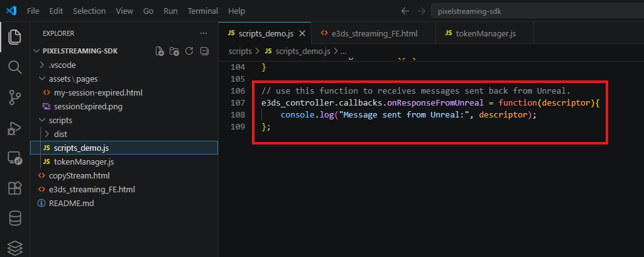The height and width of the screenshot is (257, 644).
Task: Open the layers stack icon in activity bar
Action: [15, 248]
